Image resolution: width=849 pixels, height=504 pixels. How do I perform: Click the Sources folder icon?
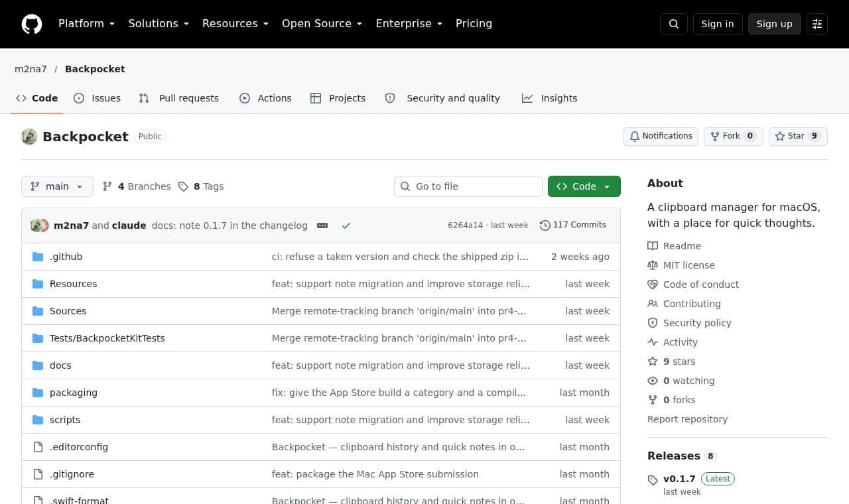(38, 311)
